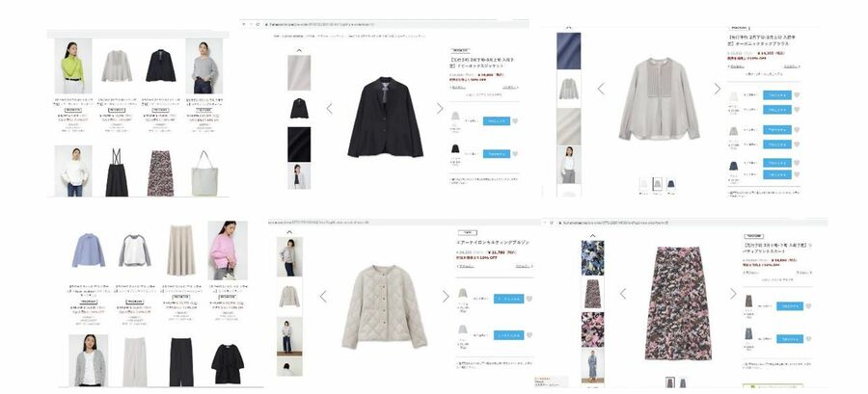This screenshot has height=394, width=868.
Task: Click up chevron above quilted jacket thumbnails
Action: tap(289, 232)
